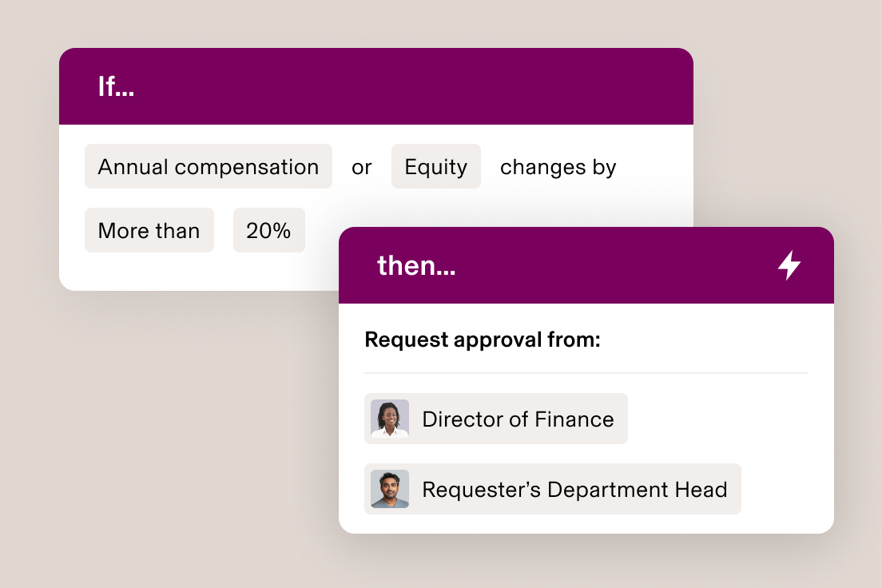882x588 pixels.
Task: Click the 'changes by' condition text
Action: click(558, 166)
